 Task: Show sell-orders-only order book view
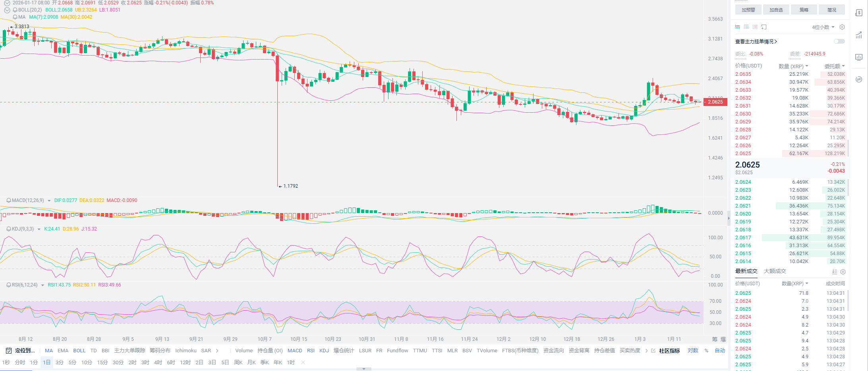tap(755, 27)
